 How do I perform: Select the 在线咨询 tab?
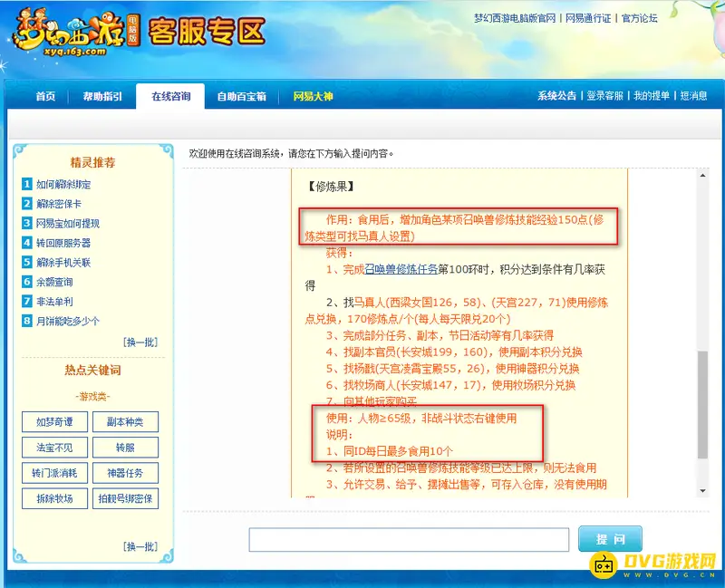coord(170,96)
